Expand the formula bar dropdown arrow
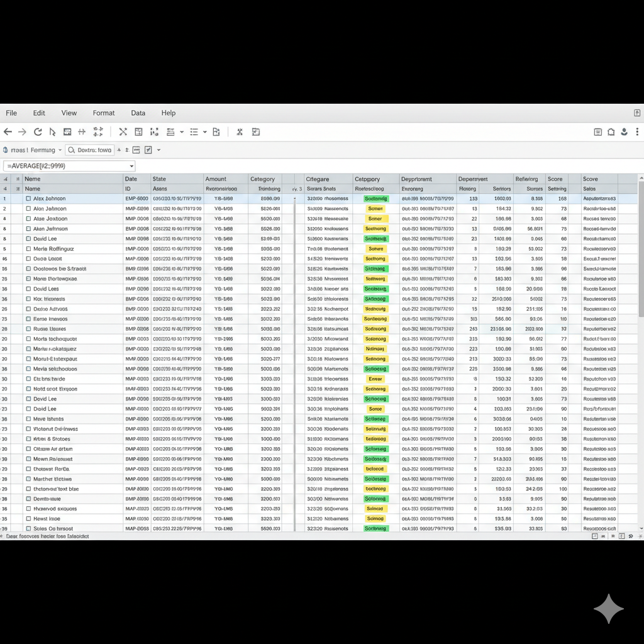 (131, 166)
